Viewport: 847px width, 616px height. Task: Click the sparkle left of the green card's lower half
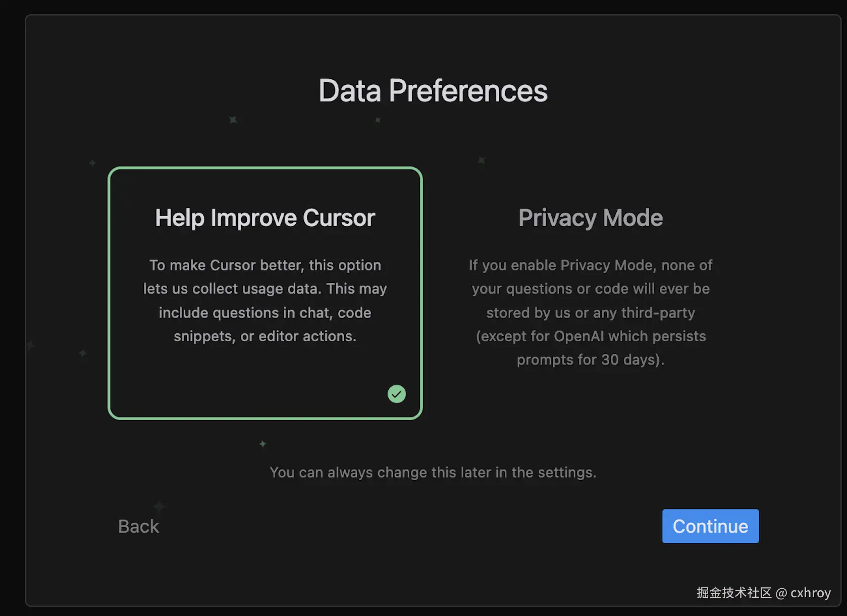tap(83, 353)
